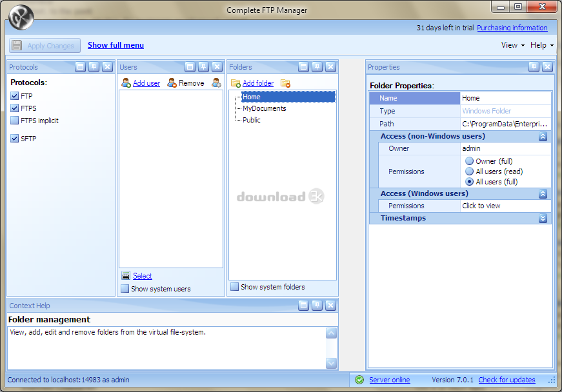Screen dimensions: 562x392
Task: Click the '31 days left in trial' text
Action: point(445,28)
